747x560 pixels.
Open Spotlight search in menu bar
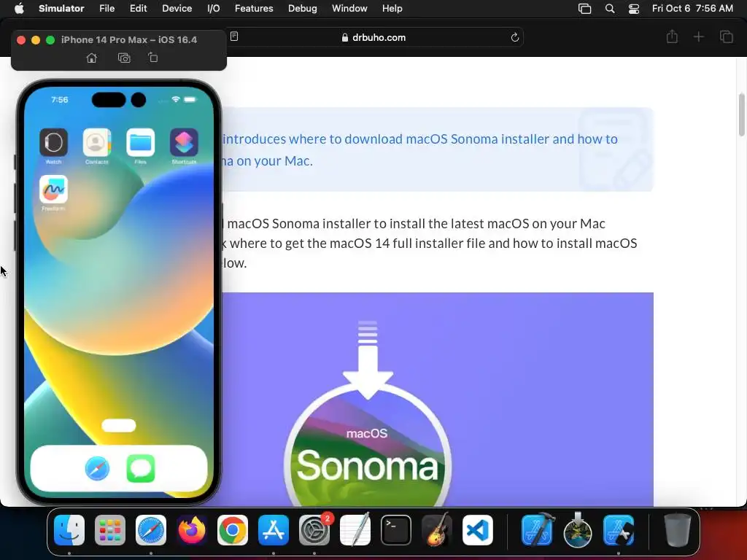tap(610, 9)
